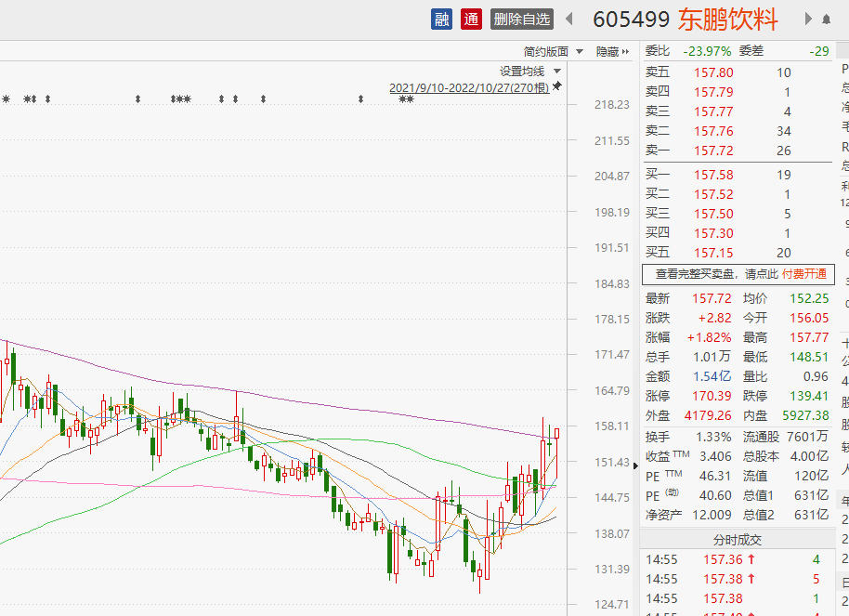This screenshot has width=849, height=616.
Task: Click the 付费开通 paid subscription link
Action: [x=803, y=274]
